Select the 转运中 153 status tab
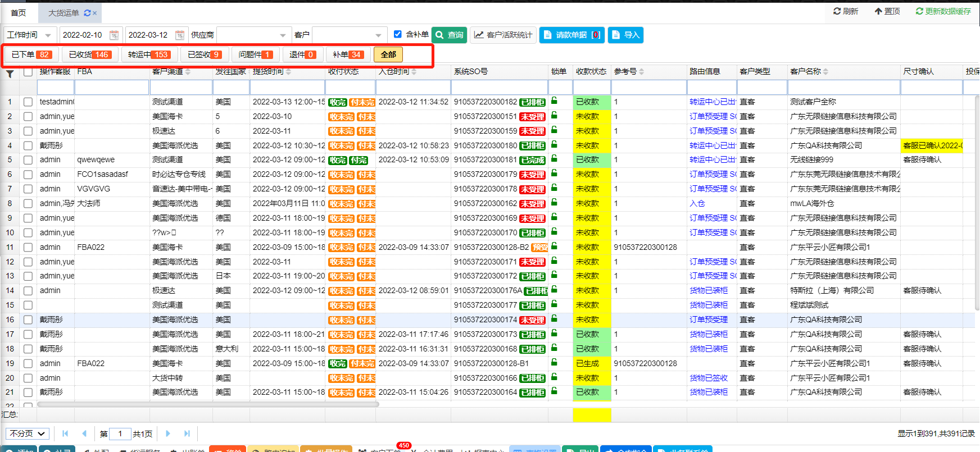980x452 pixels. [x=148, y=54]
